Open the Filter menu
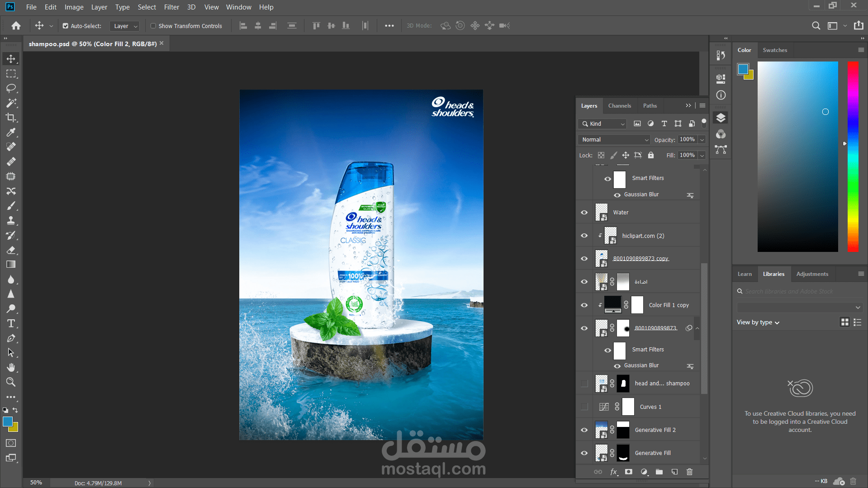868x488 pixels. pyautogui.click(x=171, y=7)
